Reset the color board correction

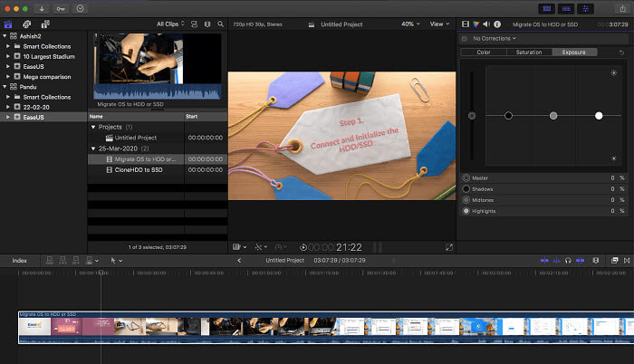coord(623,53)
